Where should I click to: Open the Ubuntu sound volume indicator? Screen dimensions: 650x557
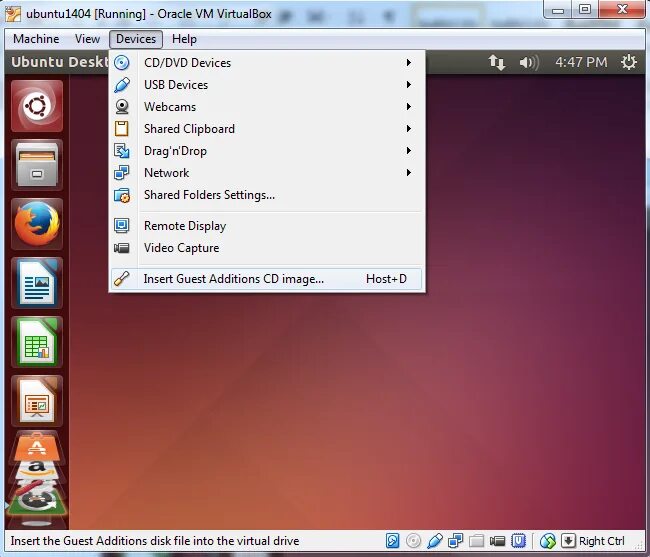[529, 62]
